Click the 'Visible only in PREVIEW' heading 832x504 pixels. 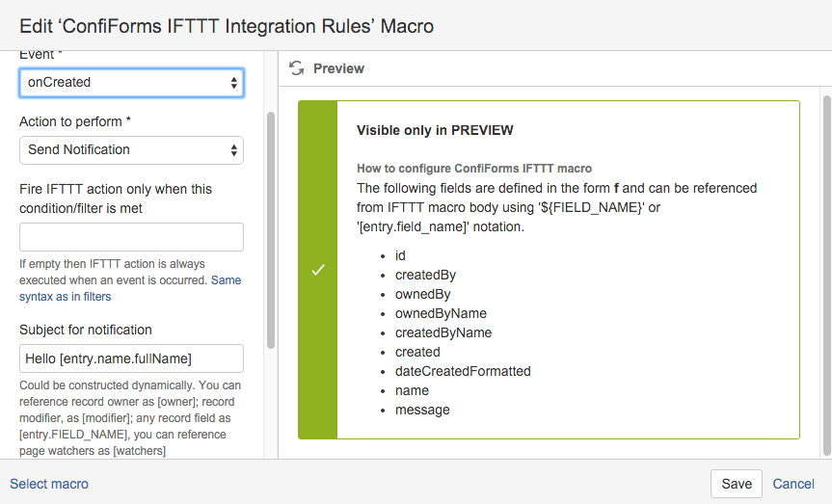(x=435, y=130)
